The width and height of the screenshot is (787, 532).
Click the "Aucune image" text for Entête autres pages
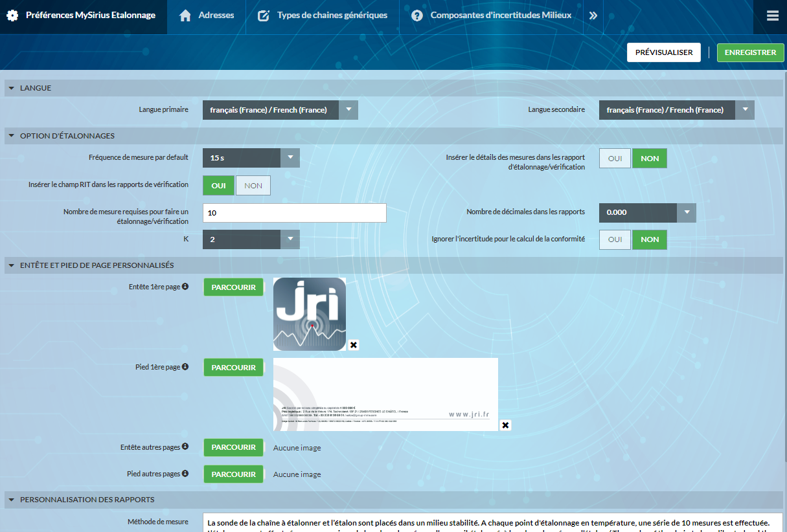coord(297,448)
